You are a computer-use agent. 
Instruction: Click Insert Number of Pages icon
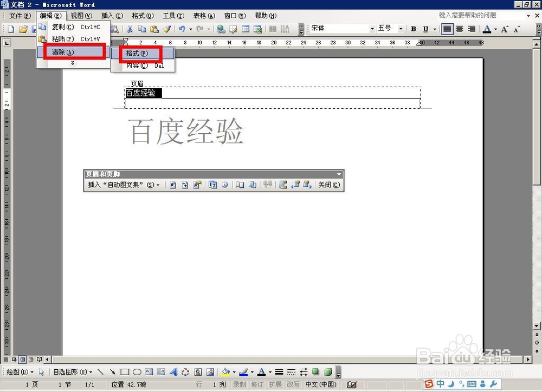[185, 185]
